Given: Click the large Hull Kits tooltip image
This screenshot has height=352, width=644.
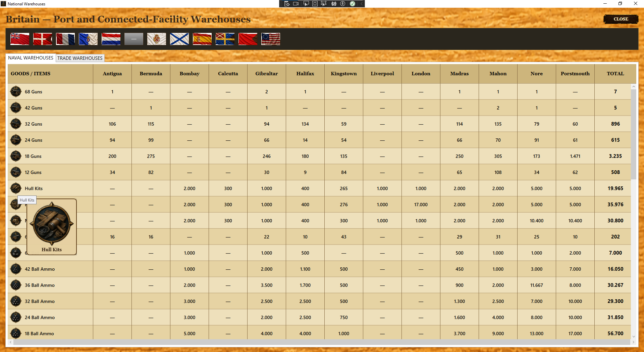Looking at the screenshot, I should (52, 224).
